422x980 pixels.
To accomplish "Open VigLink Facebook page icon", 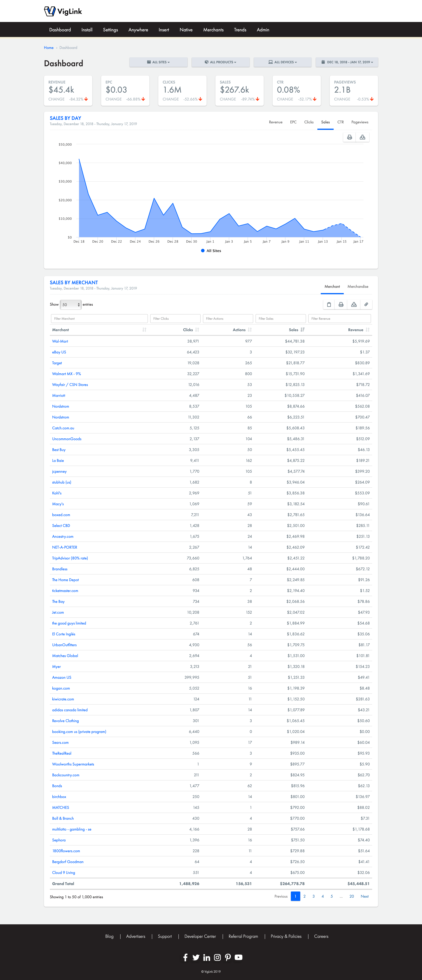I will 185,958.
